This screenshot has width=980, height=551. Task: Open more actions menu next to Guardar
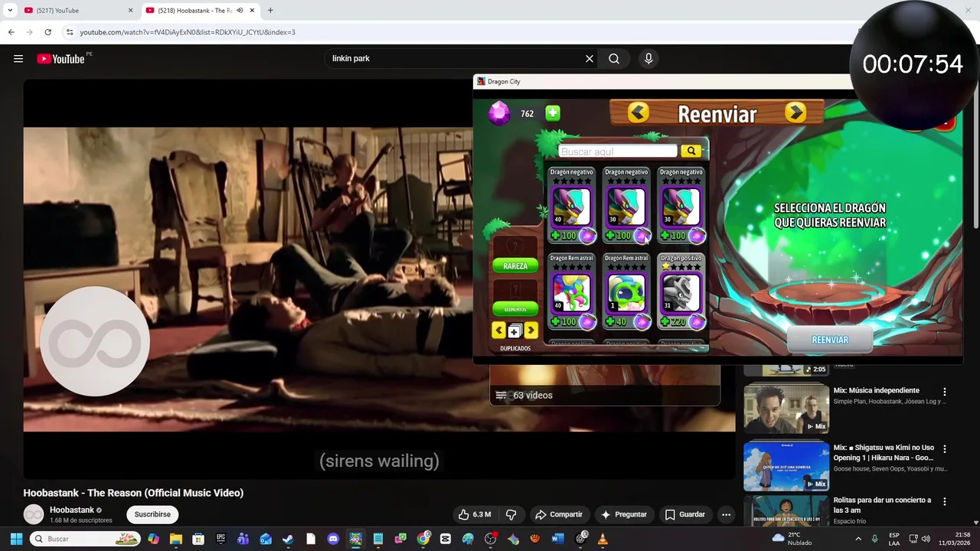point(726,514)
